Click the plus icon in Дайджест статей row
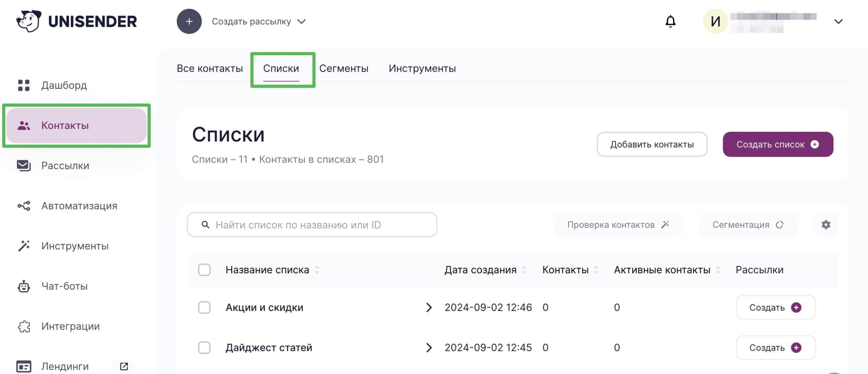The image size is (868, 374). point(796,348)
